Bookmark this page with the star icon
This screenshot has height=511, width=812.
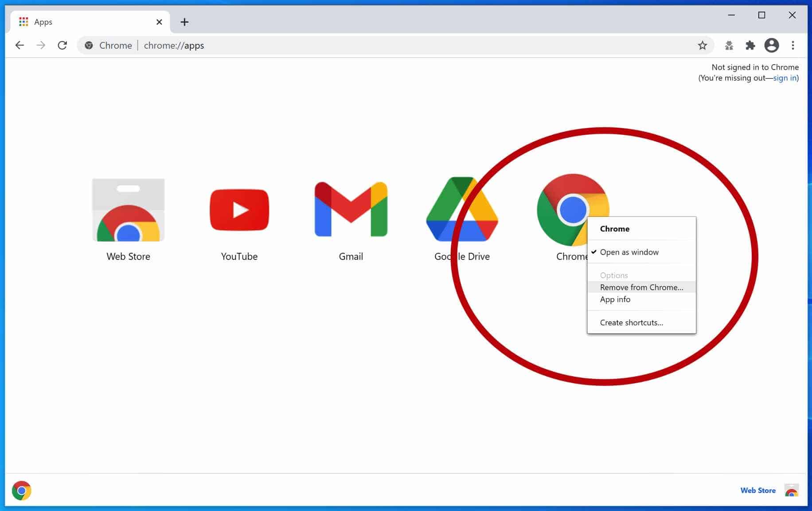(x=702, y=45)
